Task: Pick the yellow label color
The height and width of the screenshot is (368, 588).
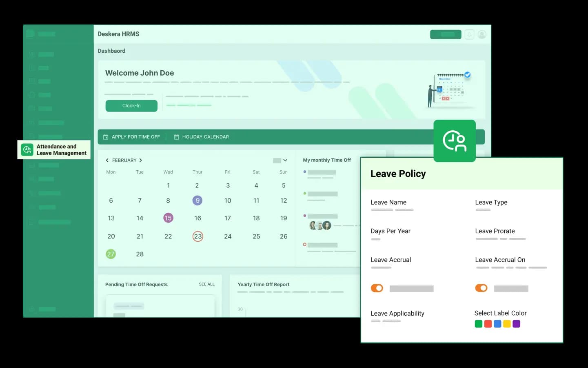Action: 507,324
